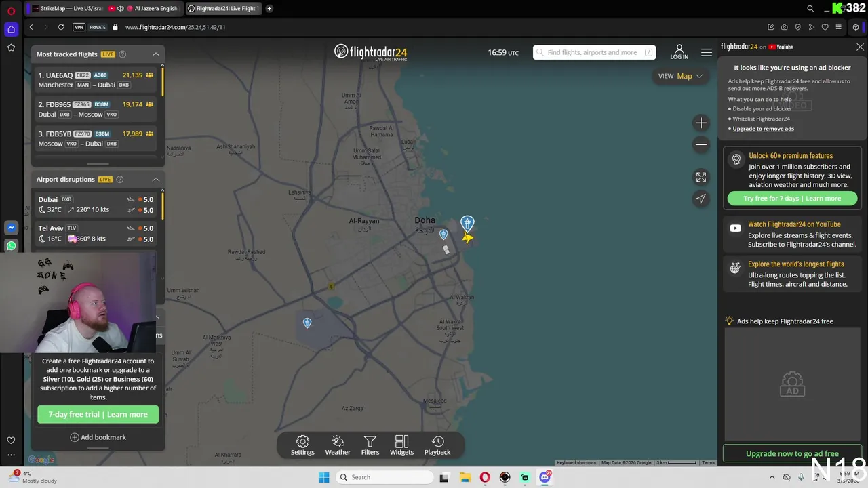Zoom out with the minus map button
Viewport: 868px width, 488px height.
[x=701, y=144]
